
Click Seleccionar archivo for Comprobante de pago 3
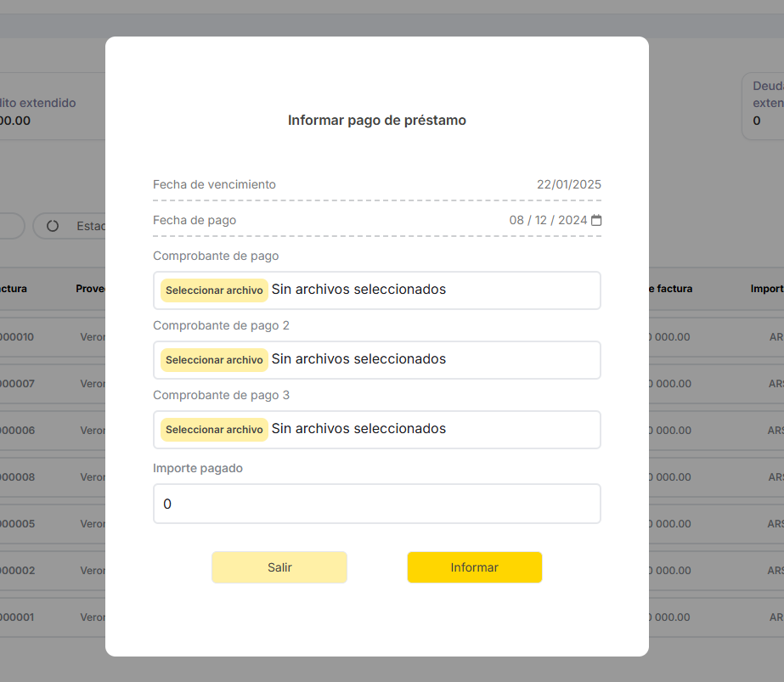[214, 430]
